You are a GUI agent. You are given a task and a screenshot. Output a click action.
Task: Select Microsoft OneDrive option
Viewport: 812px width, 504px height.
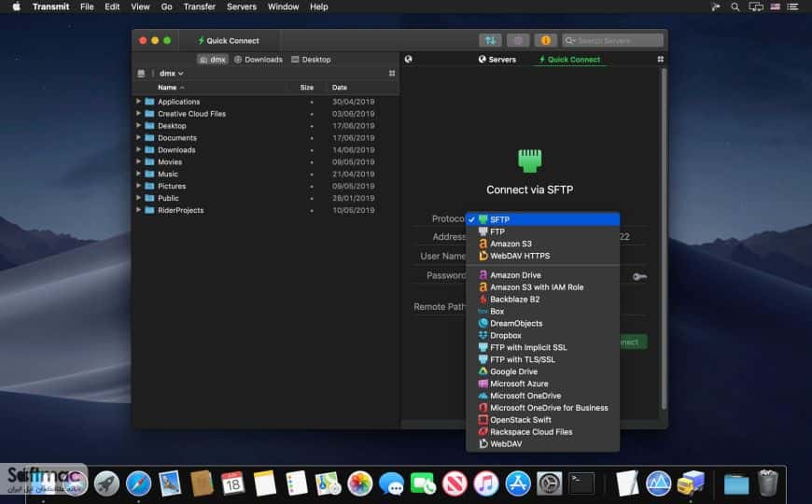542,396
